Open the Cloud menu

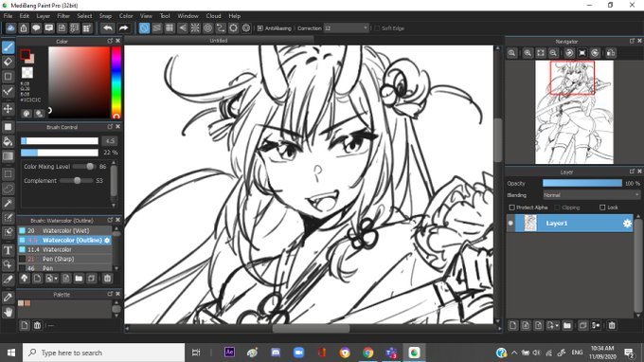[213, 16]
